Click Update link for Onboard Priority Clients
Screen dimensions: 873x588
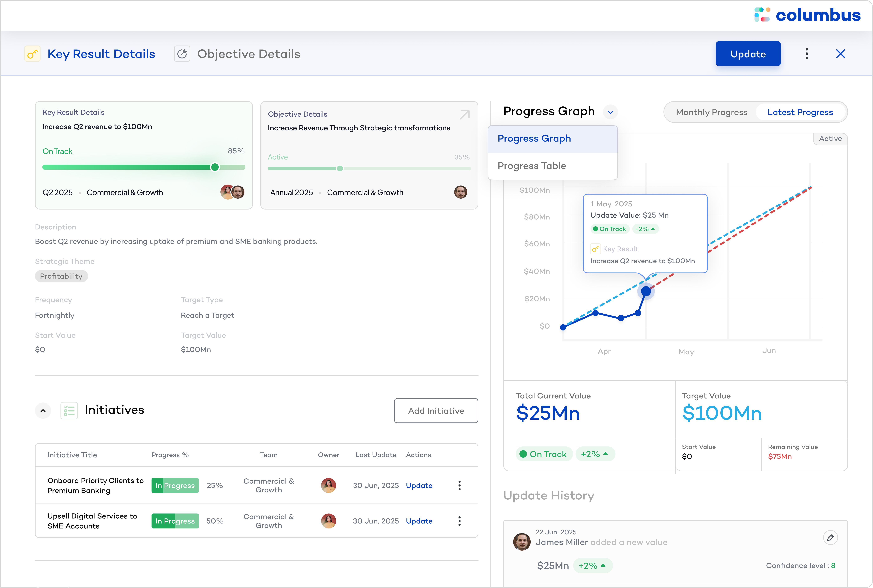(x=419, y=485)
